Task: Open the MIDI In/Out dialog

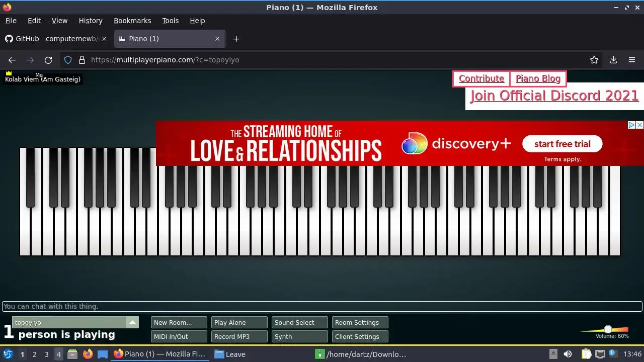Action: (x=179, y=336)
